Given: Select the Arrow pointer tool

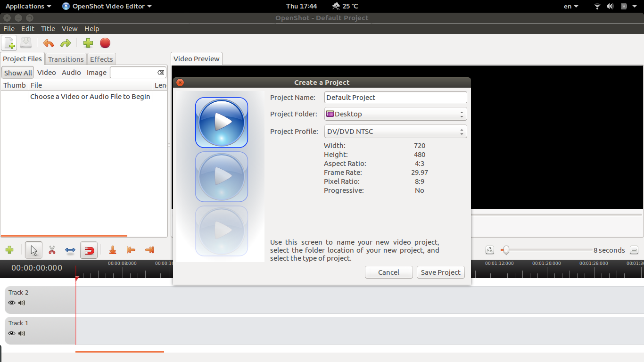Looking at the screenshot, I should [x=33, y=250].
